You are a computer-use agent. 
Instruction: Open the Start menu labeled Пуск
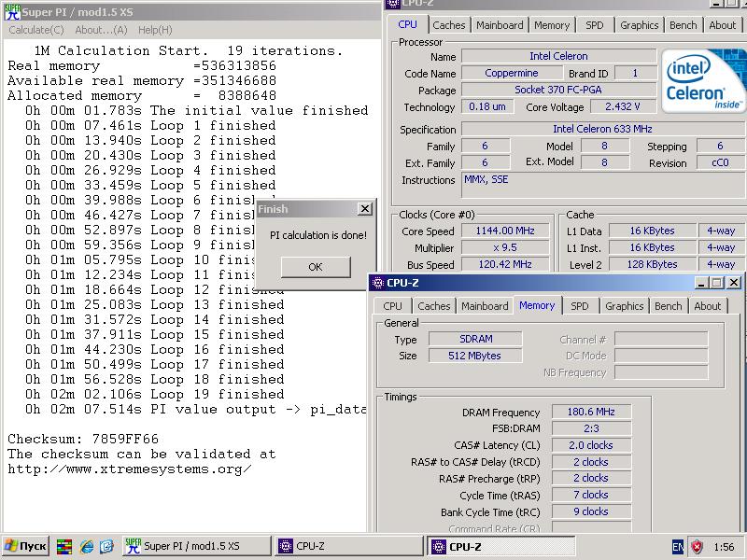coord(26,546)
